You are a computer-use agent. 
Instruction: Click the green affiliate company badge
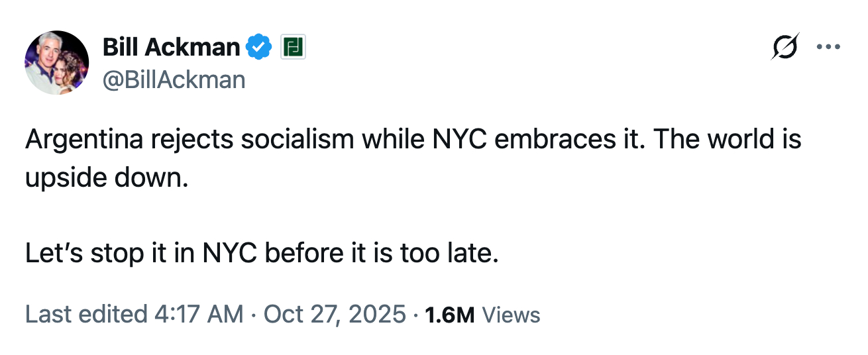(x=292, y=47)
